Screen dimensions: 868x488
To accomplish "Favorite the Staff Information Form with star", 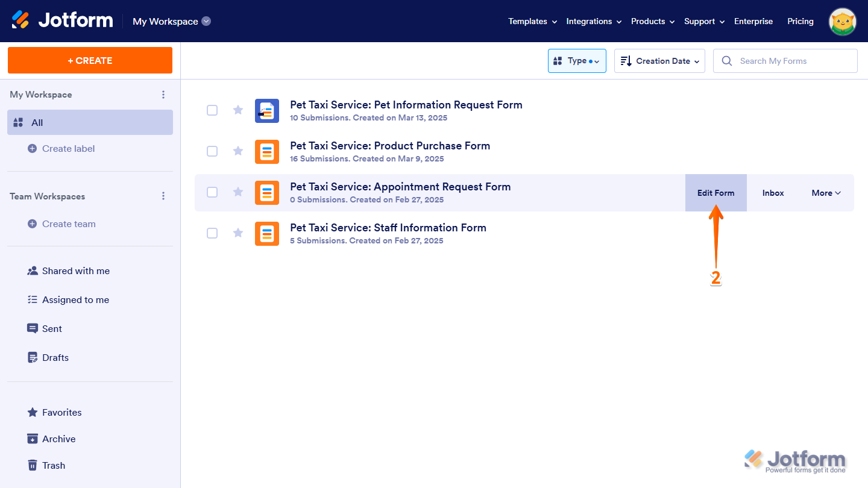I will [x=238, y=233].
